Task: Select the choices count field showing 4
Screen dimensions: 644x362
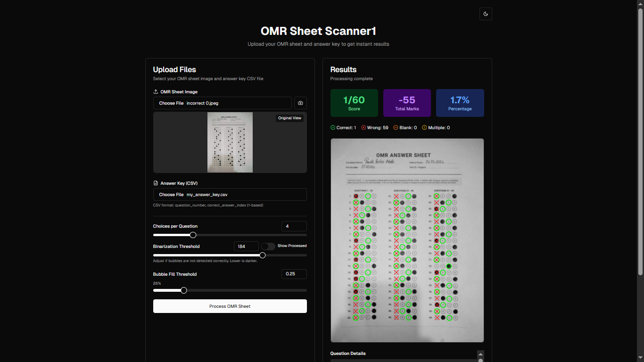Action: tap(294, 226)
